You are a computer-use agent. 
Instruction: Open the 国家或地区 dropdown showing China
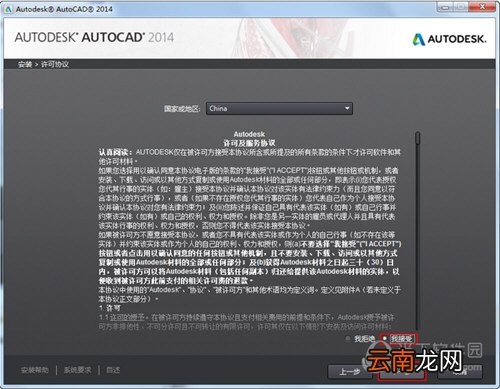coord(279,108)
